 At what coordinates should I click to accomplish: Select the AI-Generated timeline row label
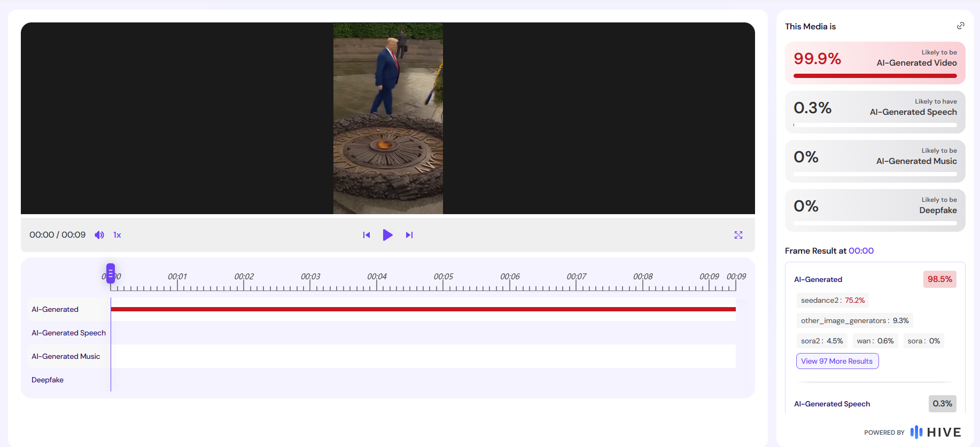tap(55, 309)
